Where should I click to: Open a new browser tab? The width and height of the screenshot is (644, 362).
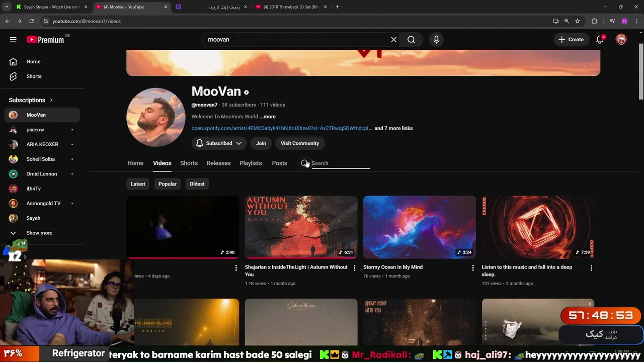point(337,7)
